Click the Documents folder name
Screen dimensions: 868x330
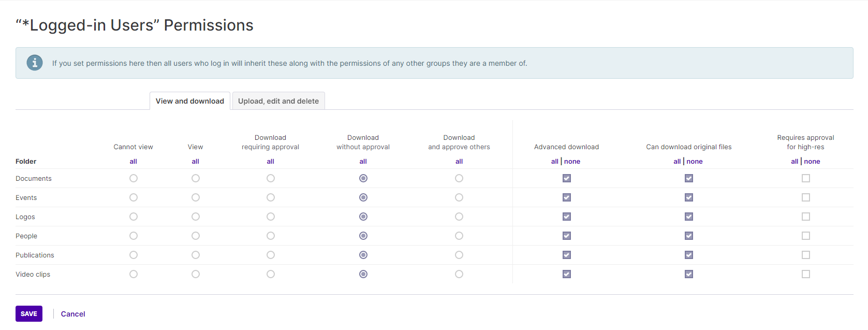[x=34, y=179]
